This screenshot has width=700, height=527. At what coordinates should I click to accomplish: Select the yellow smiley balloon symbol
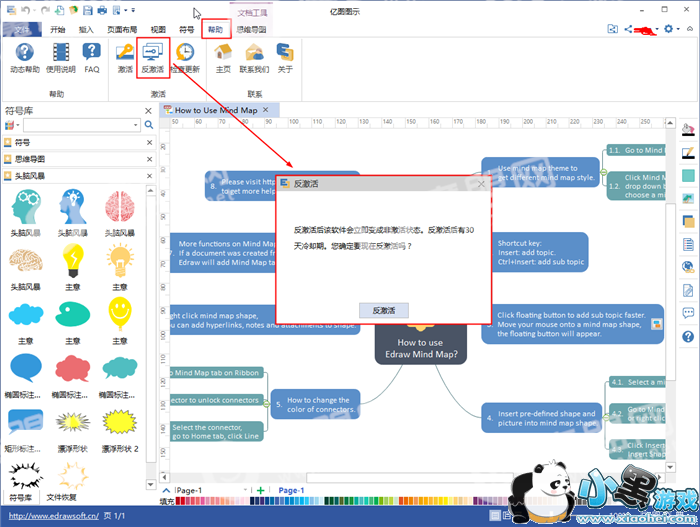(120, 314)
